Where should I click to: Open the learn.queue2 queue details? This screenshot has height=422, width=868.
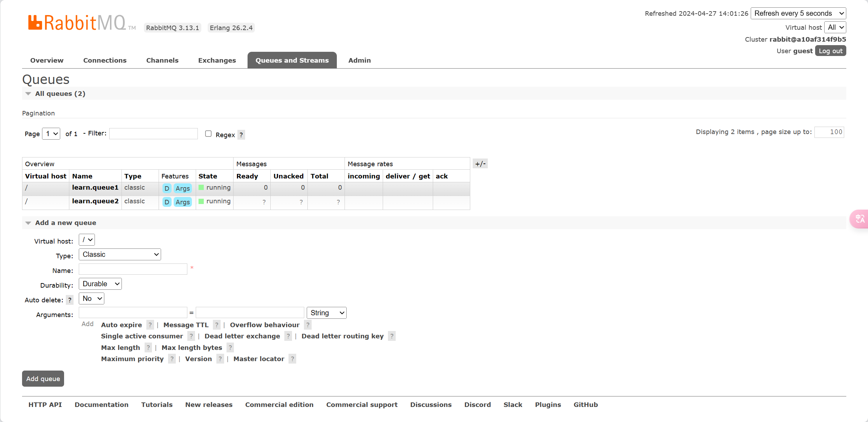(x=95, y=201)
